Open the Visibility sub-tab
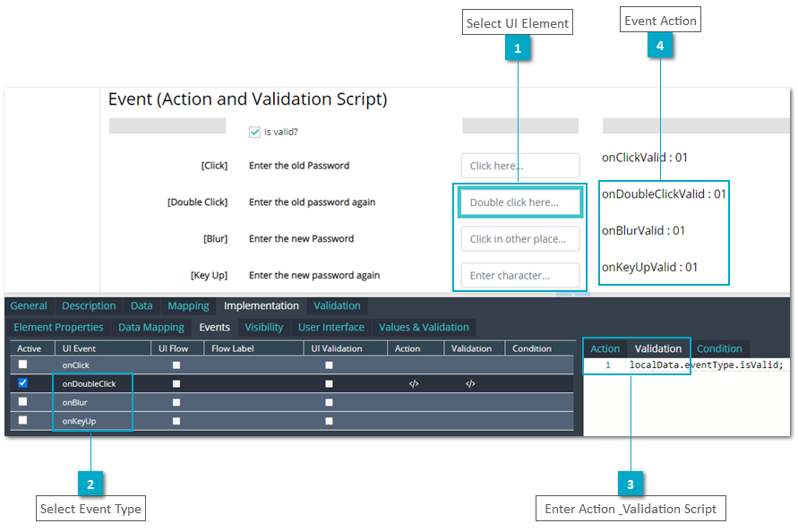The width and height of the screenshot is (798, 532). [x=263, y=327]
